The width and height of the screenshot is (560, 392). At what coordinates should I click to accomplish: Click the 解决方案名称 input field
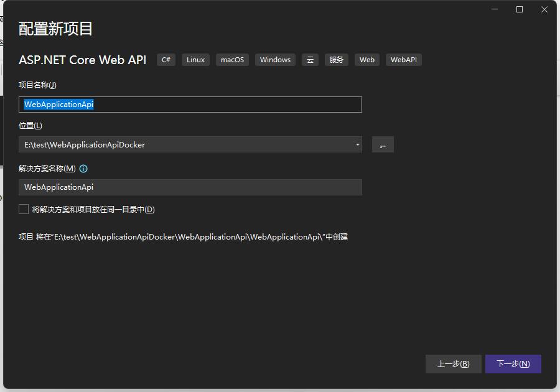190,187
